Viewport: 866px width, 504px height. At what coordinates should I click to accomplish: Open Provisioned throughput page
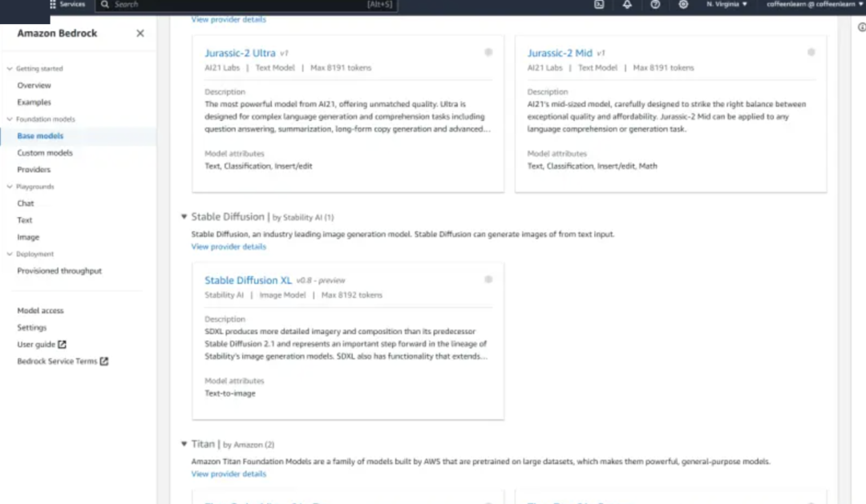[59, 271]
